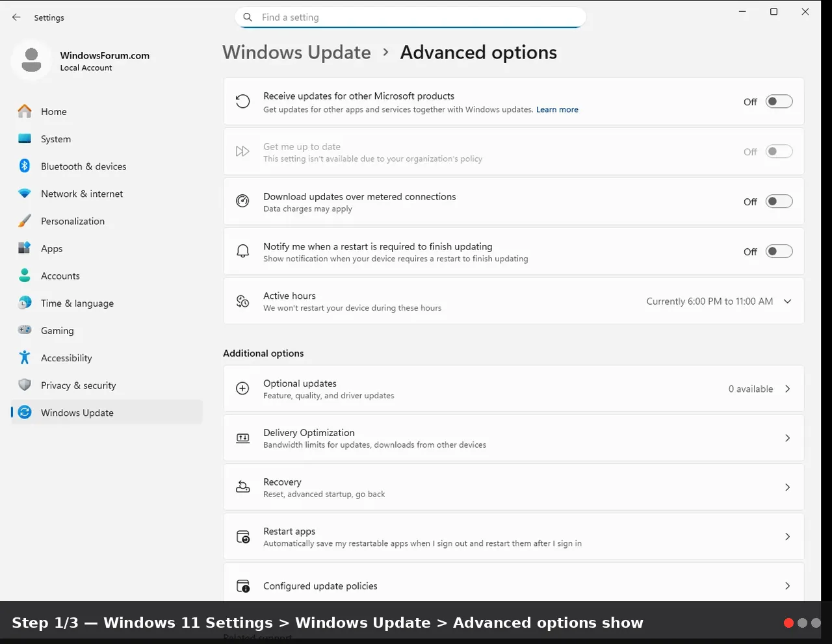Enable Notify me when restart is required
The width and height of the screenshot is (832, 644).
tap(779, 251)
